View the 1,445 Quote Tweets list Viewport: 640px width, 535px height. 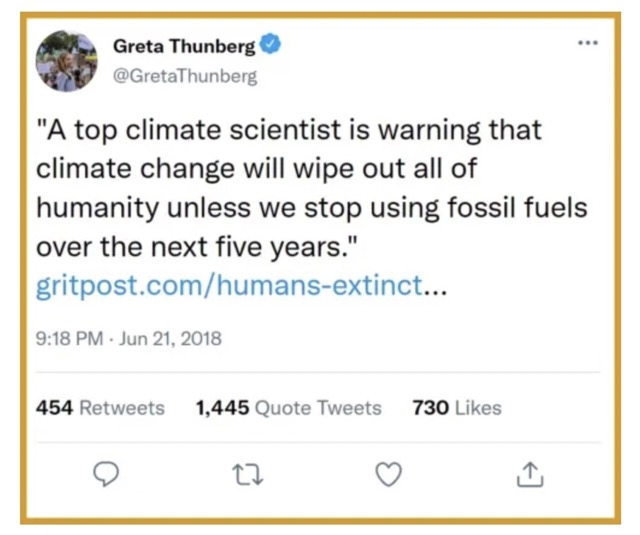(288, 407)
